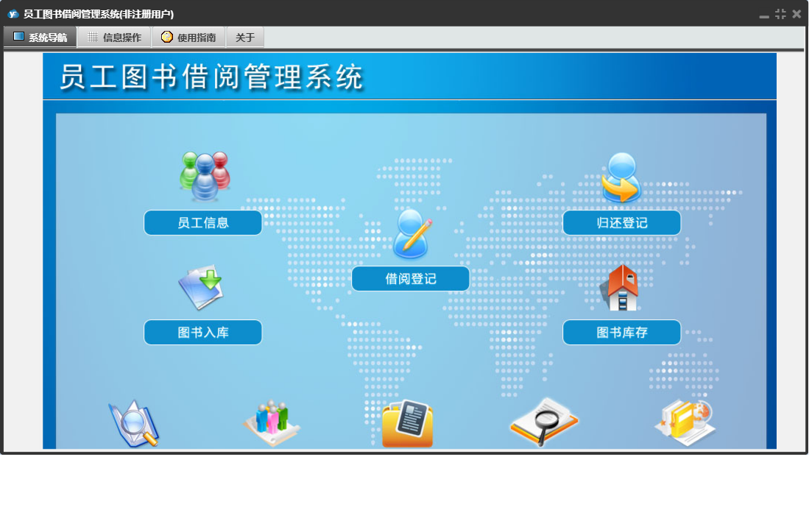The height and width of the screenshot is (532, 809).
Task: Close the 员工图书借阅管理系统 window
Action: click(796, 14)
